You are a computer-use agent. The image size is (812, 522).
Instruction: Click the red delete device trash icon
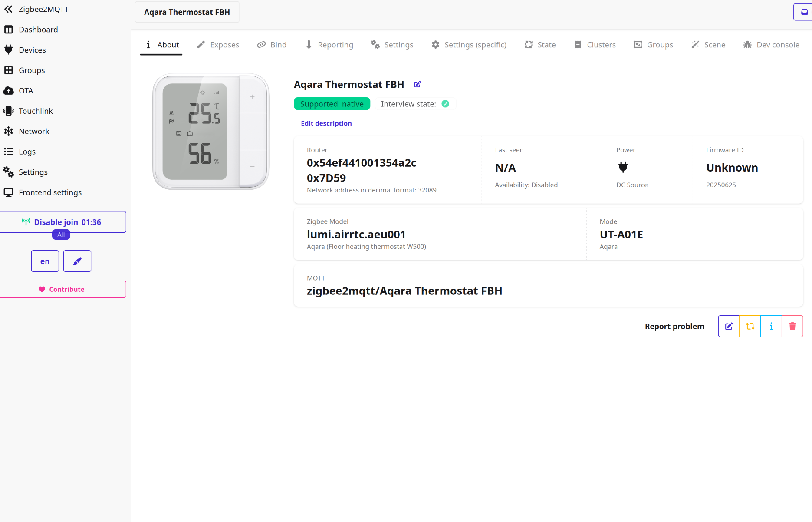[792, 326]
